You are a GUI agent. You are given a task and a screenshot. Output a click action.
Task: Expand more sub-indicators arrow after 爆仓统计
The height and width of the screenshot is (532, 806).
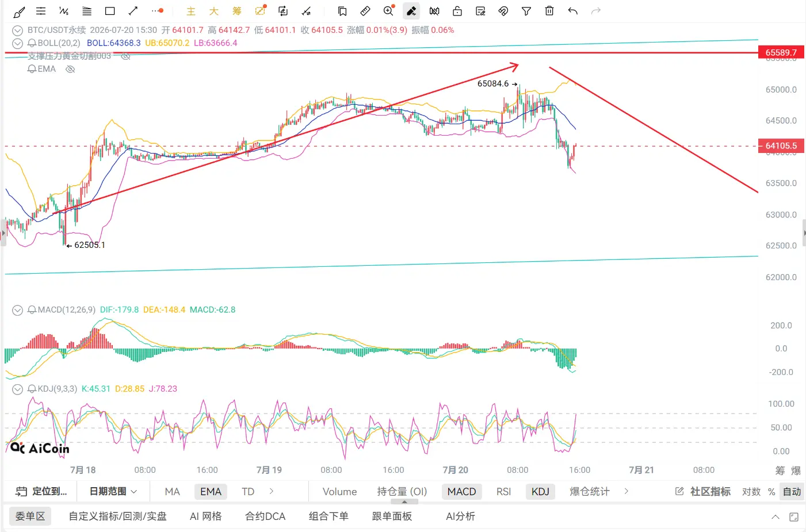627,491
